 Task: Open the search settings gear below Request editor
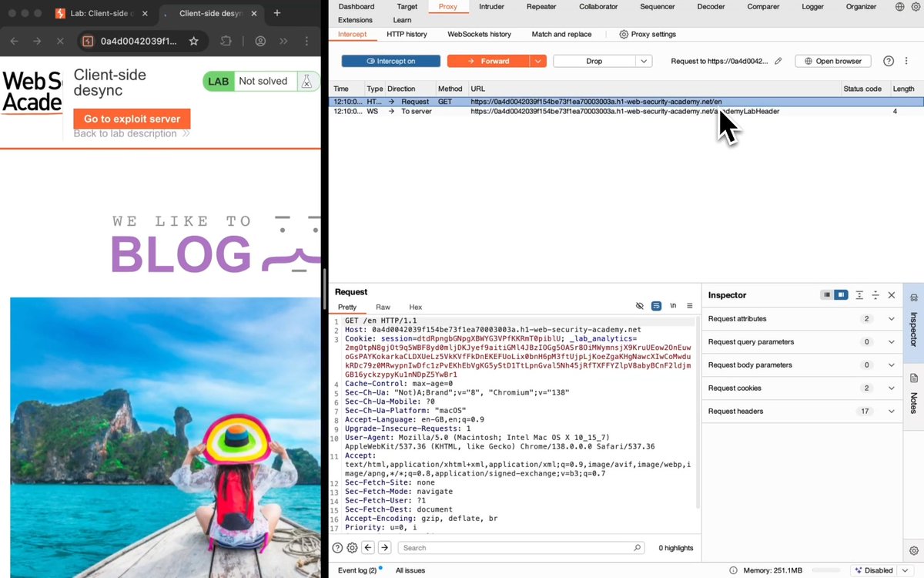[x=352, y=548]
